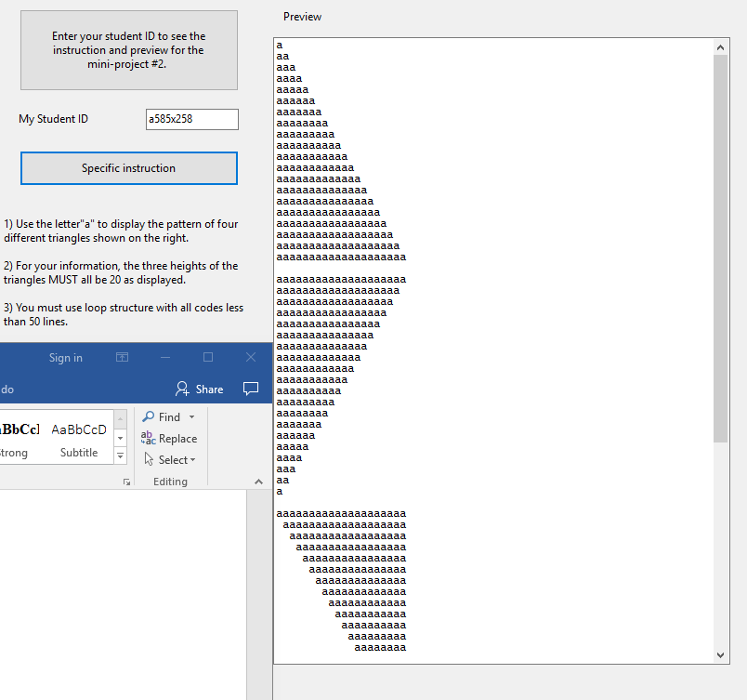Click the preview scrollbar down arrow
The image size is (747, 700).
pos(720,654)
